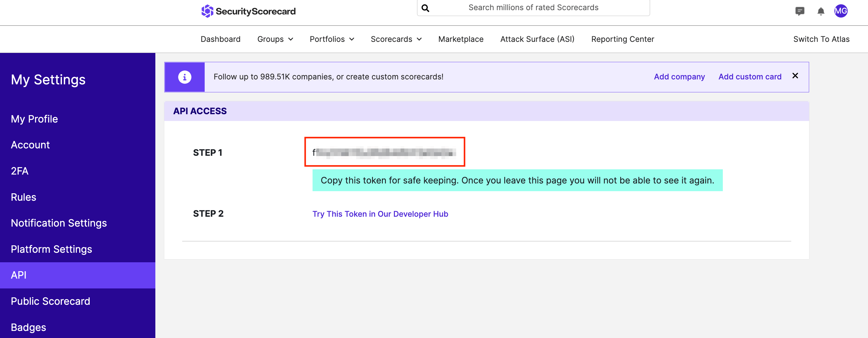868x338 pixels.
Task: Open Try This Token in Our Developer Hub
Action: tap(380, 214)
